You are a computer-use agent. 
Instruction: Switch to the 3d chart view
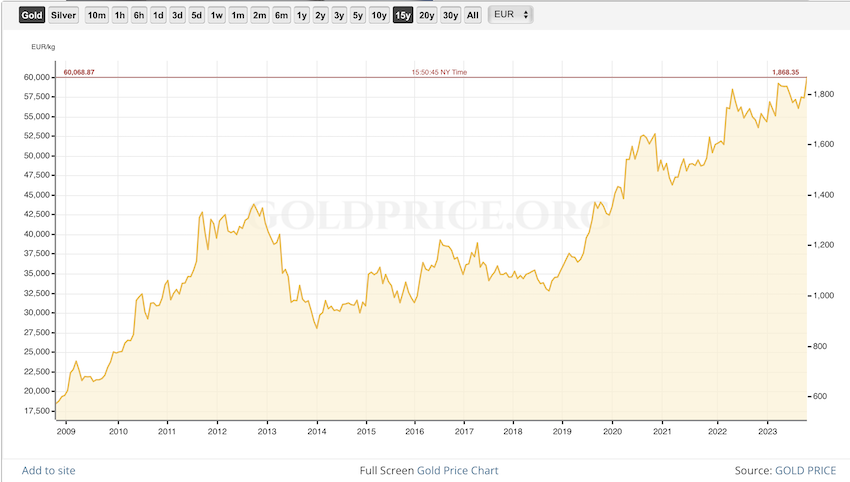(x=177, y=15)
